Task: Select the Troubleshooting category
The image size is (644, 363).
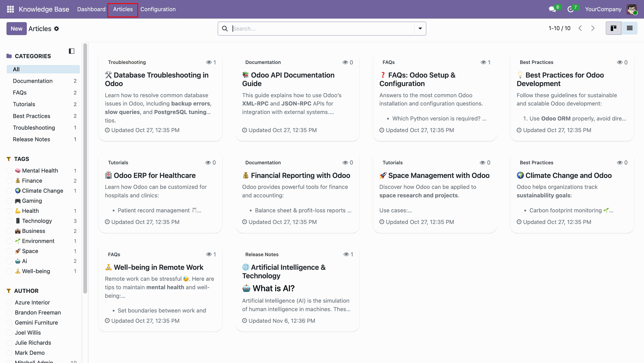Action: [x=34, y=128]
